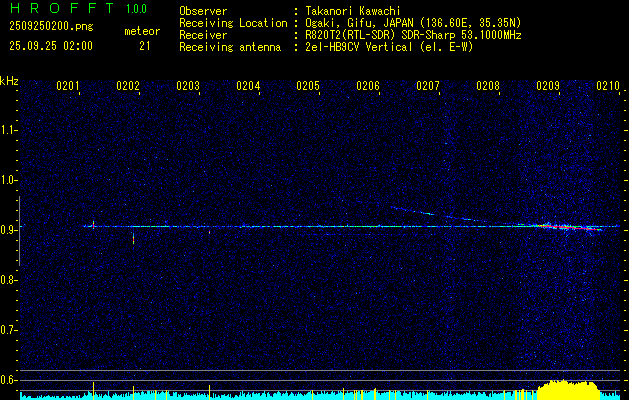Screen dimensions: 629x400
Task: Select the filename 2509250200.png
Action: [x=51, y=27]
